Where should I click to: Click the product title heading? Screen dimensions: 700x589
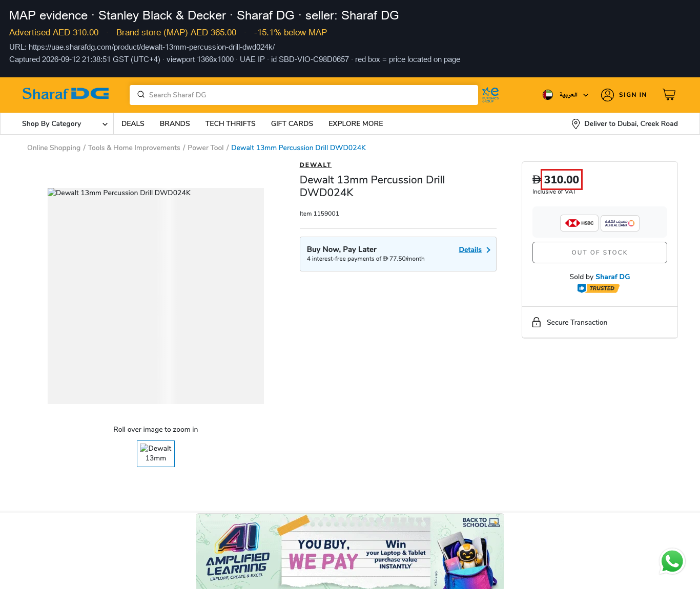tap(373, 186)
